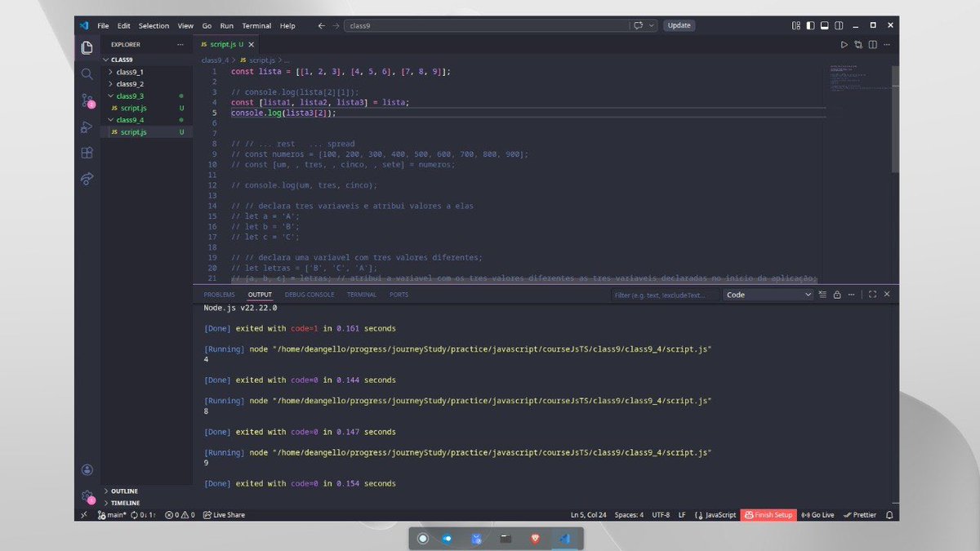Open the Live Share activity bar icon

[x=87, y=179]
